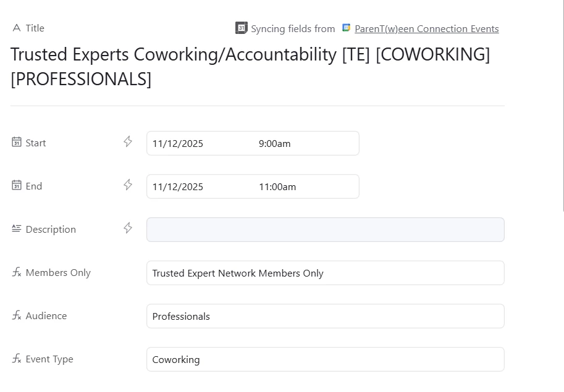Click the Google Calendar icon near ParenT(w)een link
Image resolution: width=564 pixels, height=392 pixels.
point(346,28)
